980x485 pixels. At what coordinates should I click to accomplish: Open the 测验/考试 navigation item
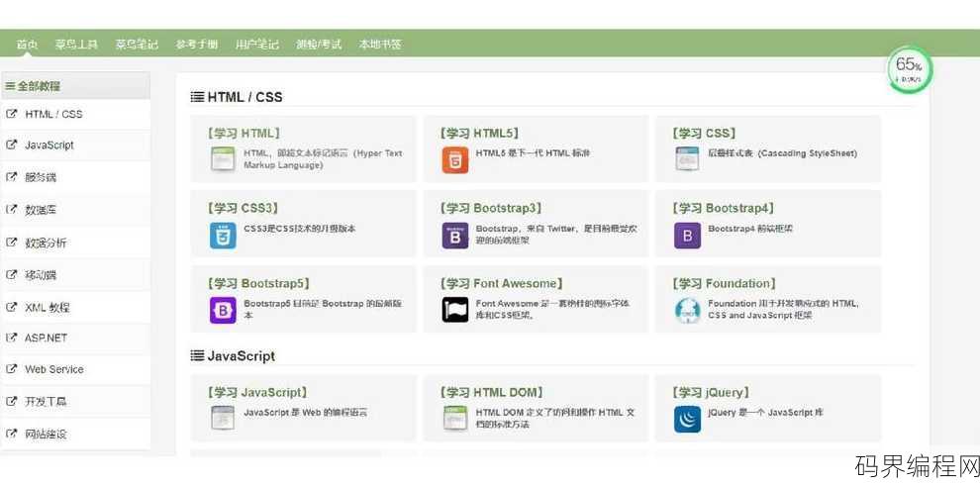click(x=319, y=45)
